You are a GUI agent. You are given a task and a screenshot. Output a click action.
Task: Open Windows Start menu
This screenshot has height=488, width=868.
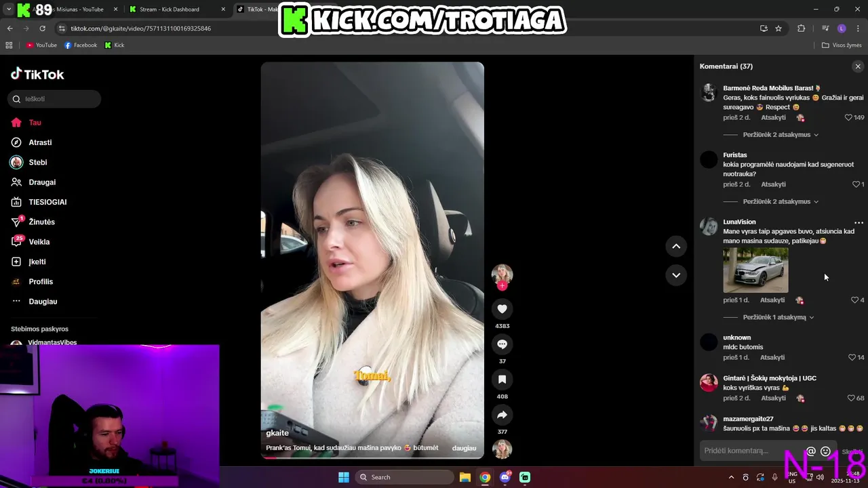[343, 477]
